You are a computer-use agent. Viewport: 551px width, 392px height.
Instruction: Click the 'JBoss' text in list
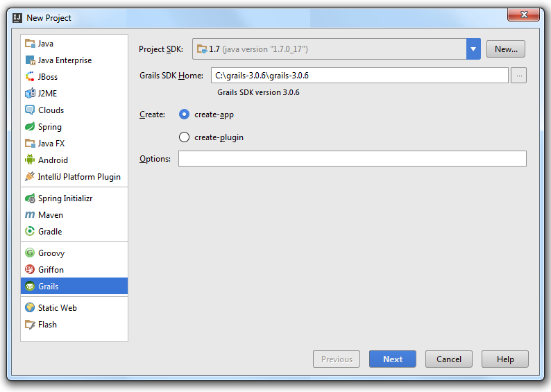[x=48, y=77]
